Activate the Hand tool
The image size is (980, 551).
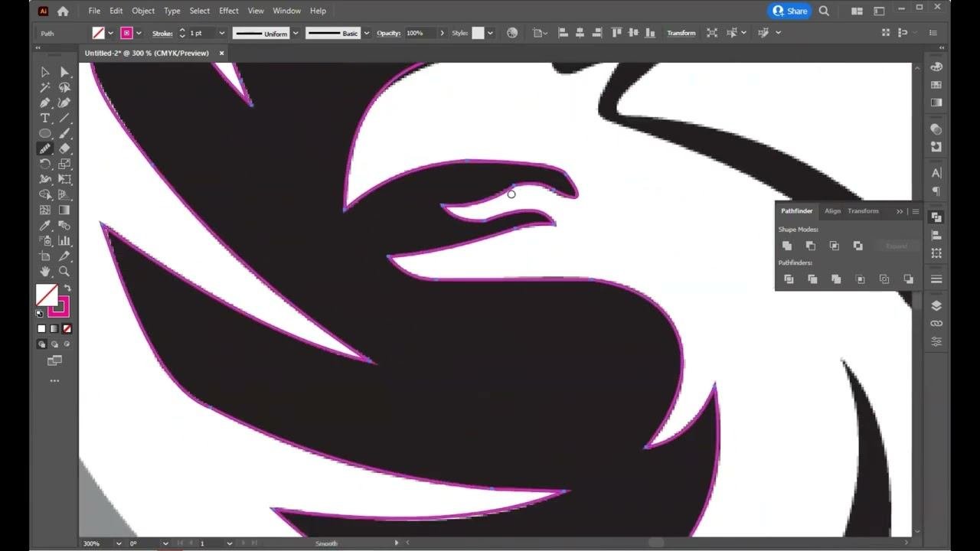click(45, 271)
